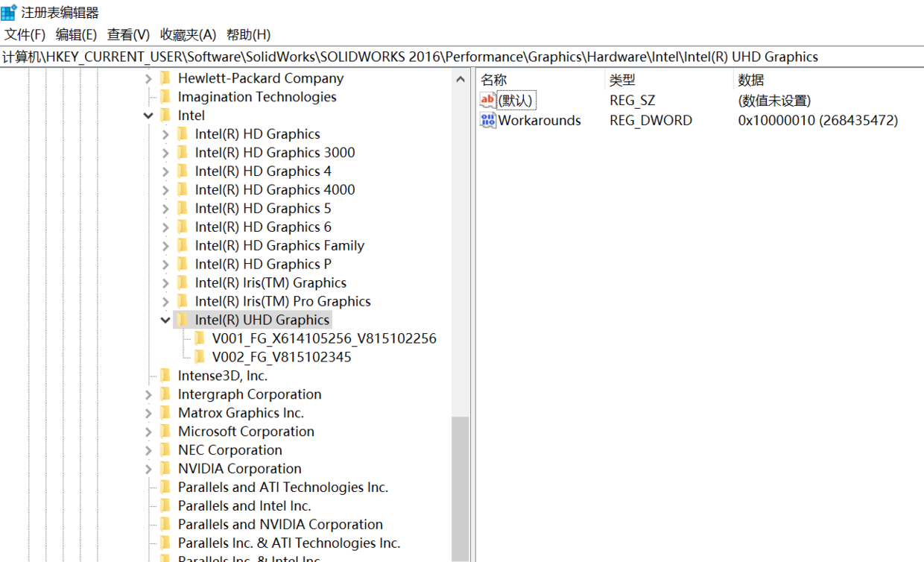The height and width of the screenshot is (562, 924).
Task: Open the 文件(F) menu
Action: click(x=25, y=35)
